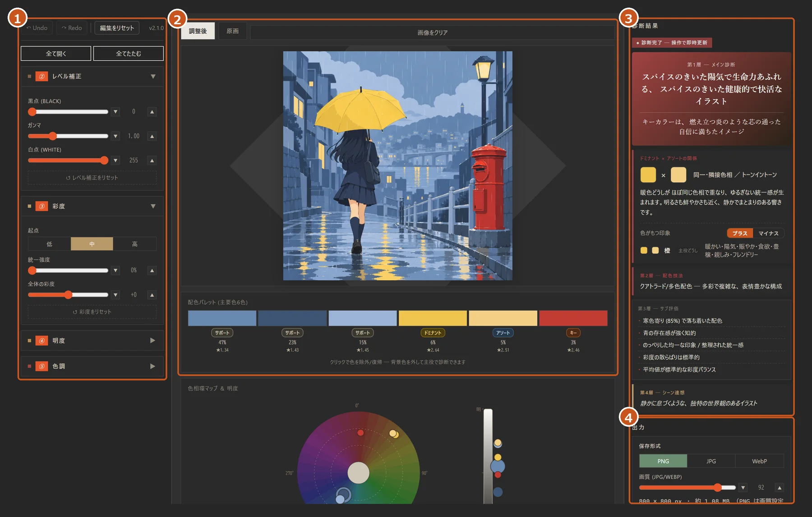812x517 pixels.
Task: Increase white point with up arrow
Action: 152,160
